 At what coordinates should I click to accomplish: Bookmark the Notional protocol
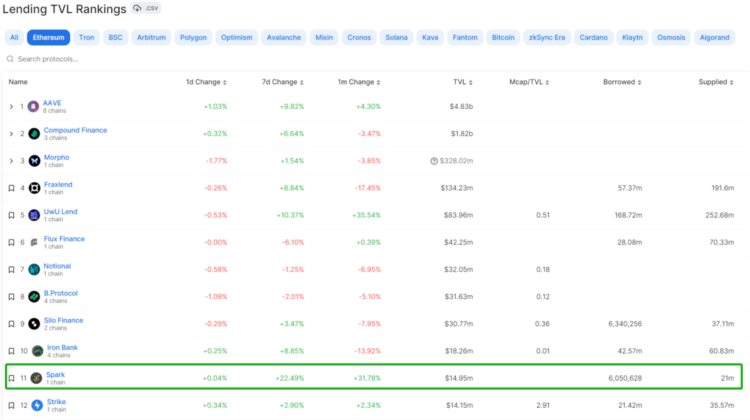(11, 269)
